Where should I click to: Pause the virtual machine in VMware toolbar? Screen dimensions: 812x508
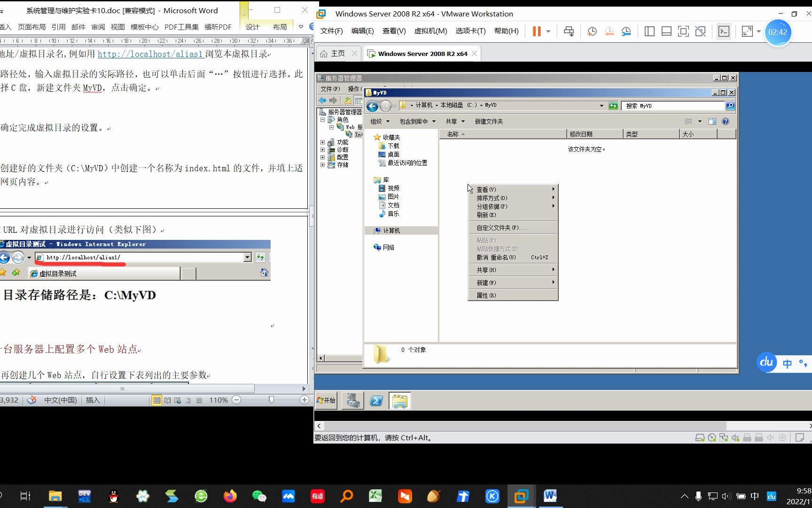(x=536, y=31)
